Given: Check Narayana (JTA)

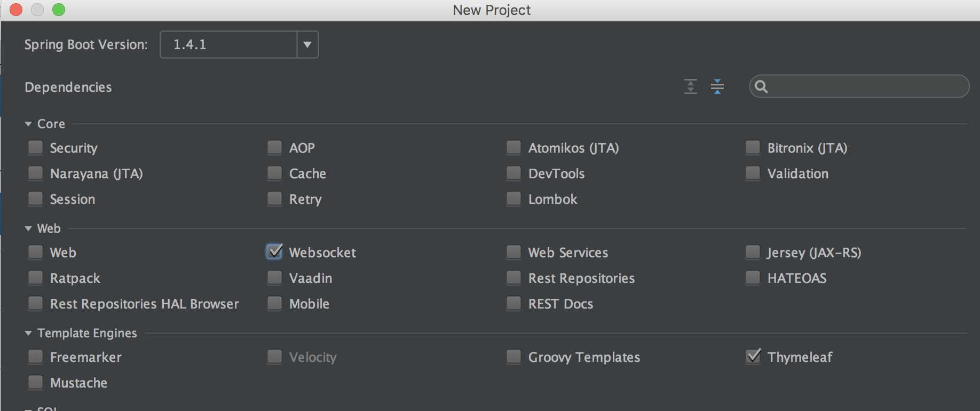Looking at the screenshot, I should point(36,173).
